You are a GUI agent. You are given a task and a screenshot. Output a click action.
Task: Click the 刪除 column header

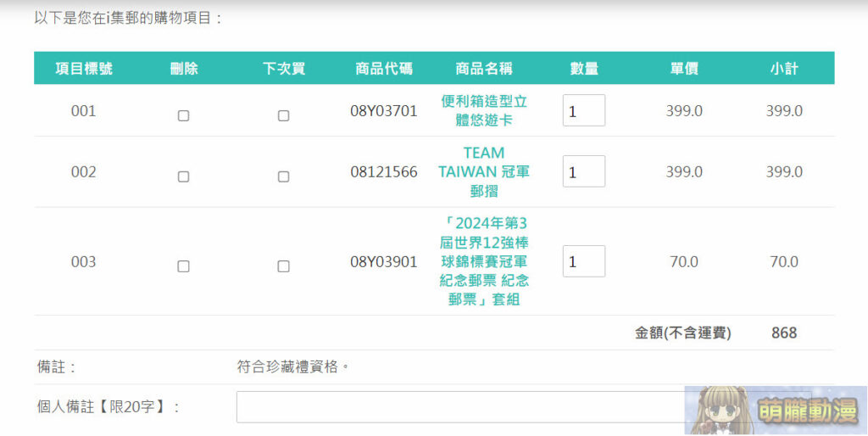coord(184,69)
